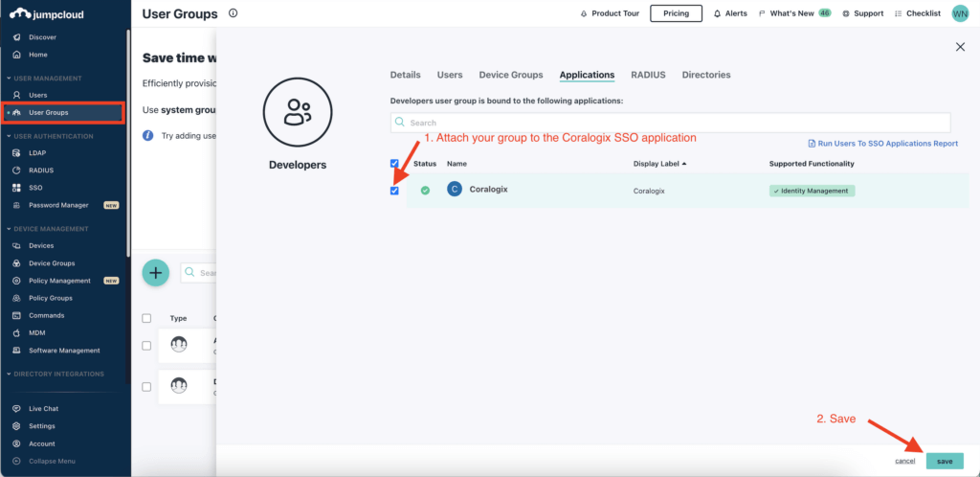Open Alerts bell in the top bar

click(x=730, y=13)
